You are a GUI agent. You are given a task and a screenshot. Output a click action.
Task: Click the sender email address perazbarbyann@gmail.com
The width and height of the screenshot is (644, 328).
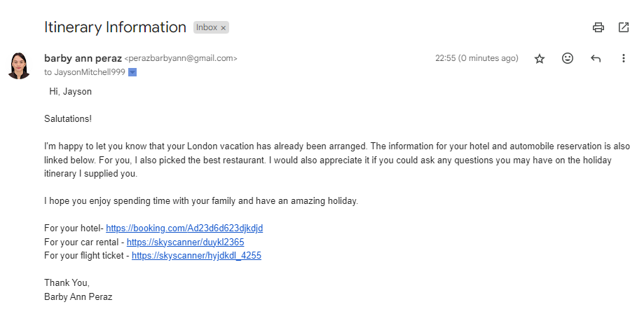181,58
